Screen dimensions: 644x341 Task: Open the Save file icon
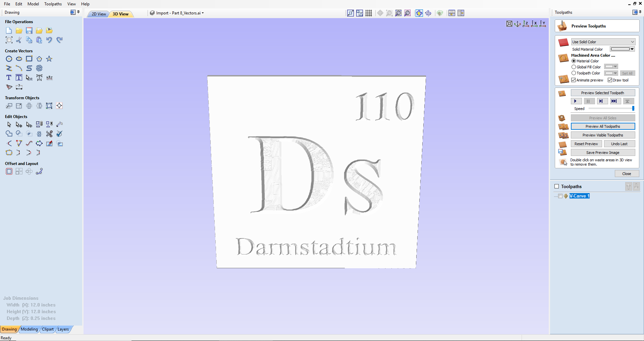tap(29, 31)
